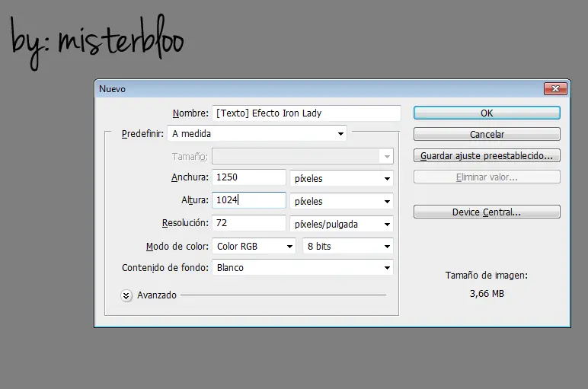Open the Altura units dropdown
Image resolution: width=588 pixels, height=389 pixels.
coord(341,201)
